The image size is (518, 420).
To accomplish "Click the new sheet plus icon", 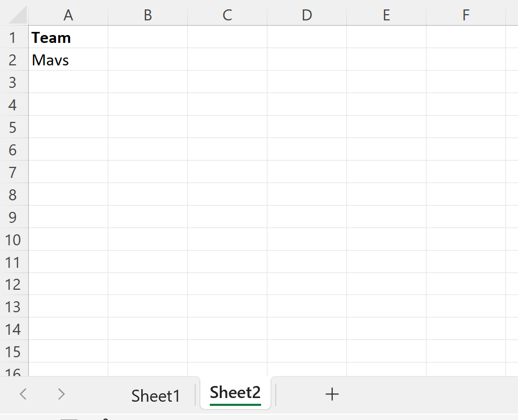I will pos(332,394).
